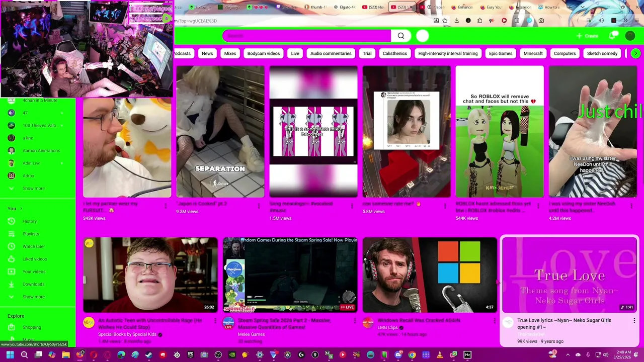Click the YouTube search magnifier button
Screen dimensions: 644x362
point(401,36)
